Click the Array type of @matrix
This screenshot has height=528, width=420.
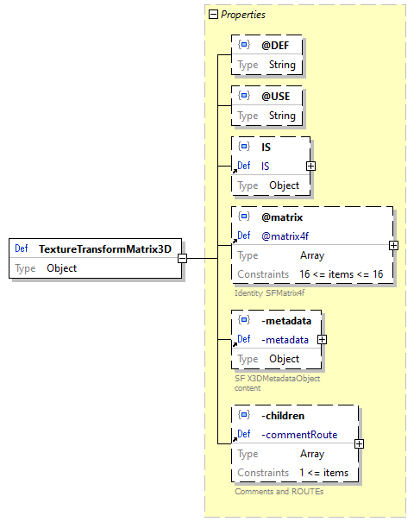pyautogui.click(x=312, y=255)
